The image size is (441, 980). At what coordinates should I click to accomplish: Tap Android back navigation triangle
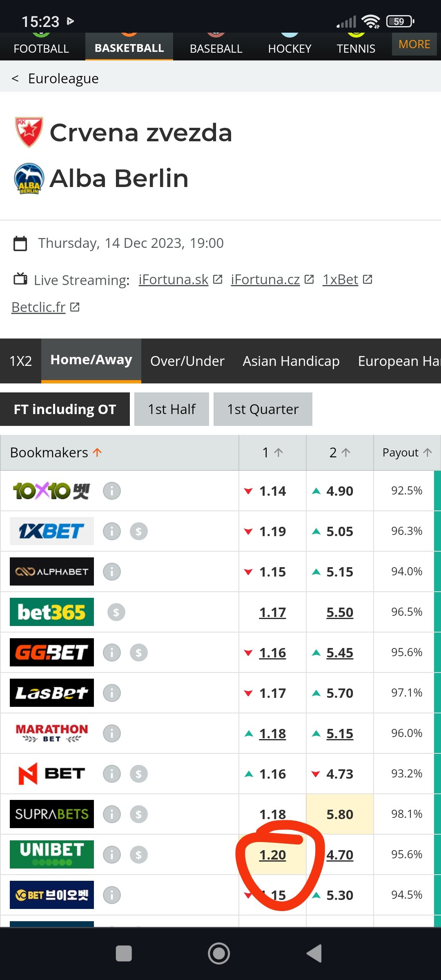pyautogui.click(x=314, y=953)
